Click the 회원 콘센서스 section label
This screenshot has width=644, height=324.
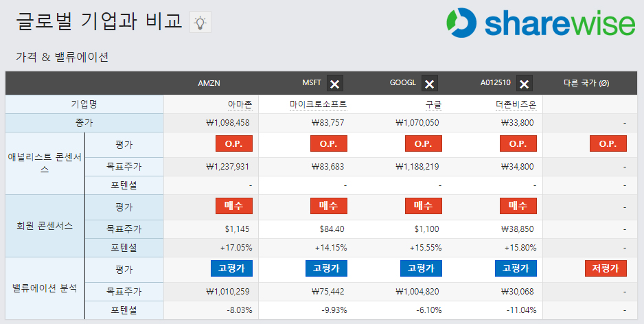(x=45, y=226)
